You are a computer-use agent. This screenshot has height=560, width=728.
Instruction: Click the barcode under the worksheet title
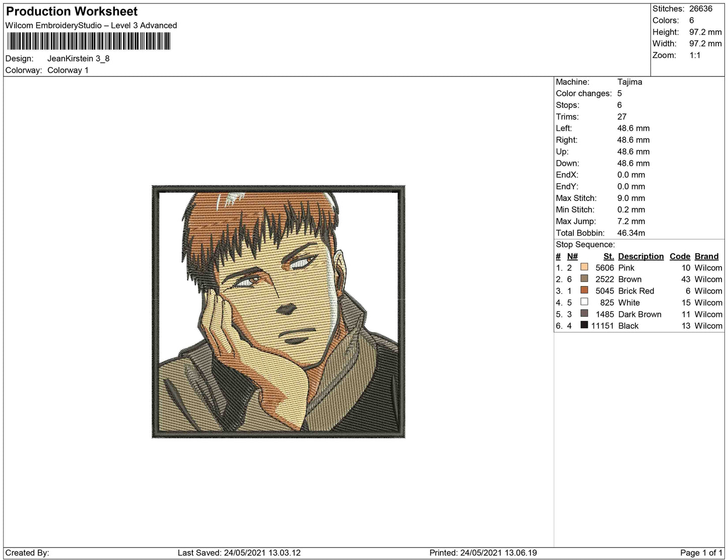pos(88,41)
